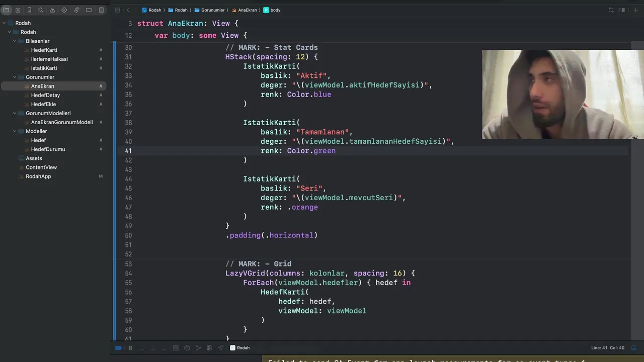Click line number 41 in gutter
The height and width of the screenshot is (362, 644).
(x=128, y=151)
